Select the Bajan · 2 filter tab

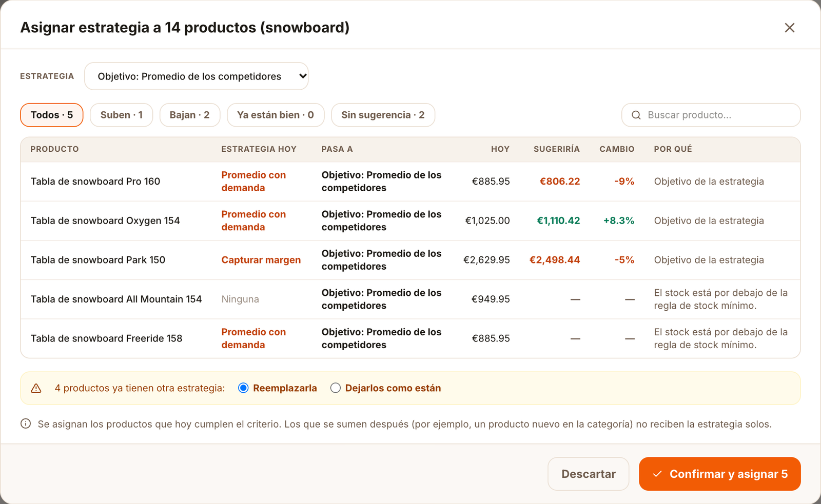(189, 115)
